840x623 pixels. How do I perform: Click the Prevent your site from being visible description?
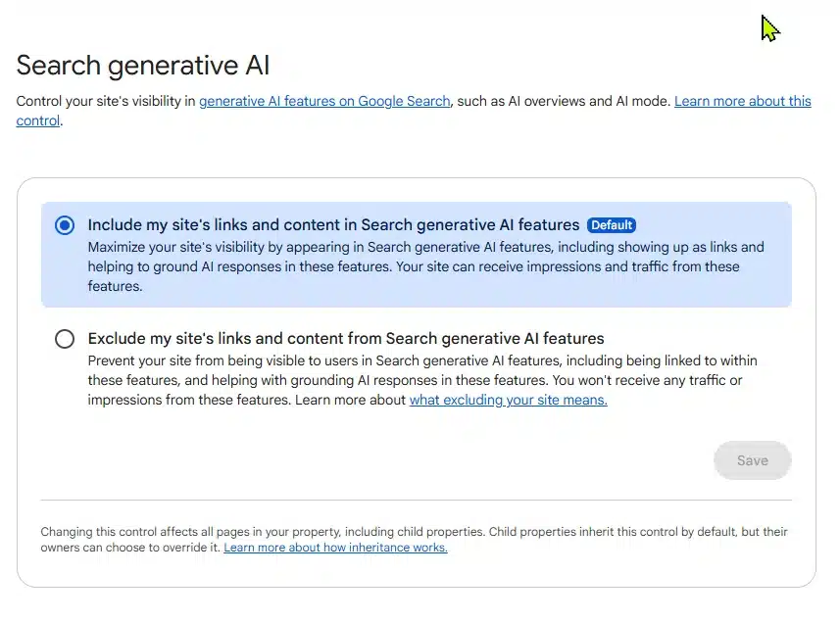(x=422, y=380)
